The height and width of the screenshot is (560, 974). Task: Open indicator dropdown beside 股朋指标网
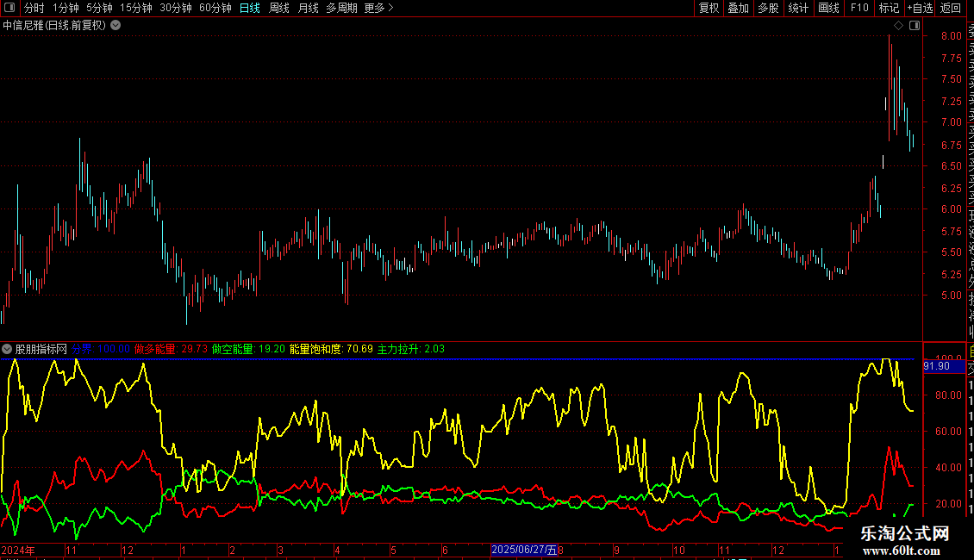(x=7, y=349)
